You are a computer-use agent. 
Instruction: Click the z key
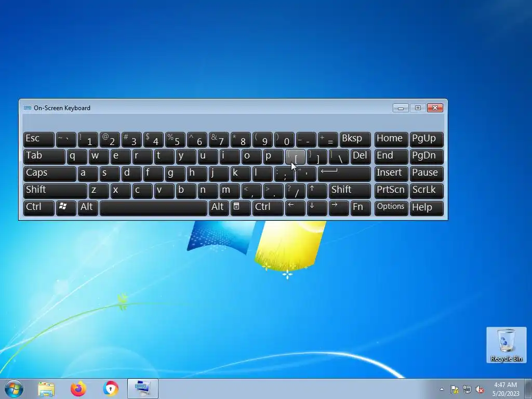pos(99,191)
